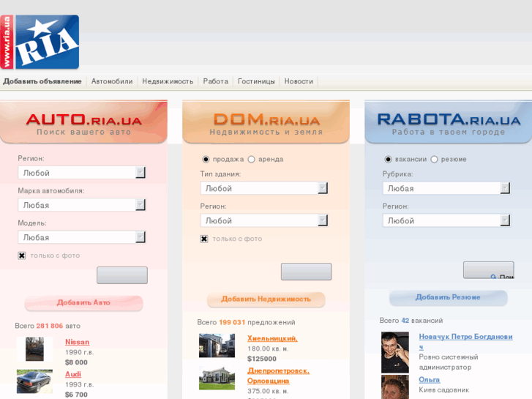The image size is (532, 399).
Task: Open the Хмельницкий property link
Action: tap(272, 338)
